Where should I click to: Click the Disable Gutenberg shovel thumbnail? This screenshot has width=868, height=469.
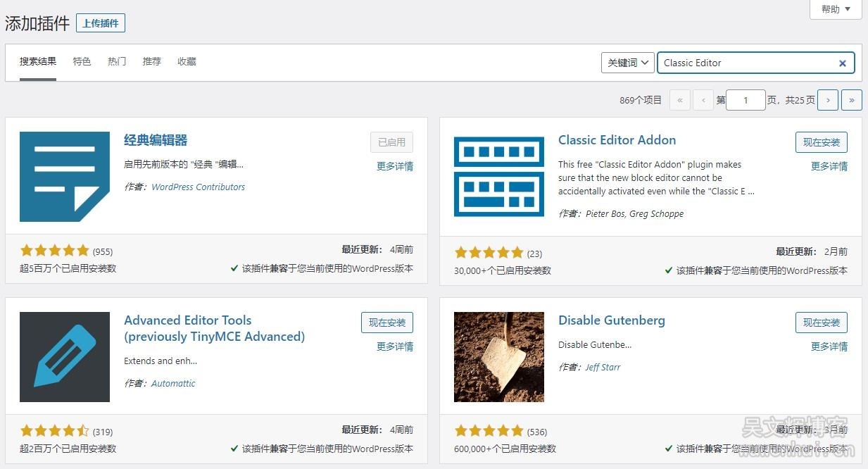[x=498, y=357]
